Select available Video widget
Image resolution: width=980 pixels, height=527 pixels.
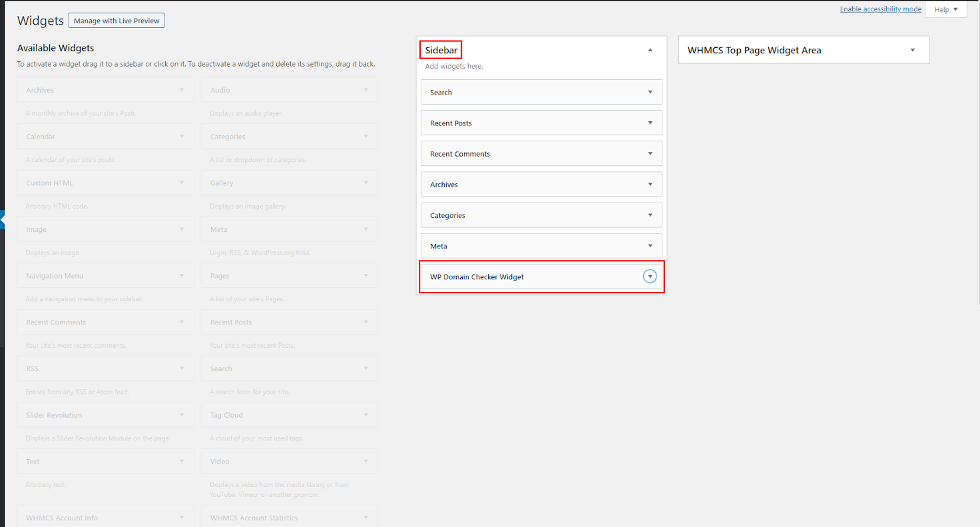click(290, 461)
